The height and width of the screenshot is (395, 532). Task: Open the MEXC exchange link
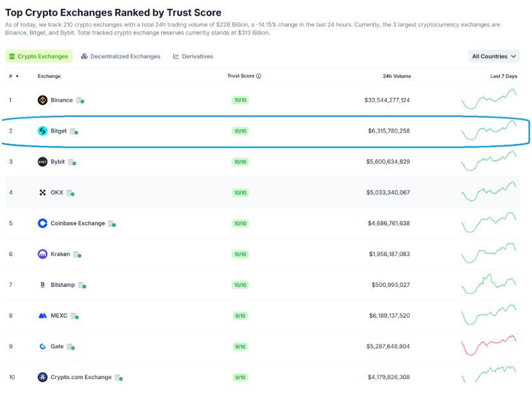59,316
